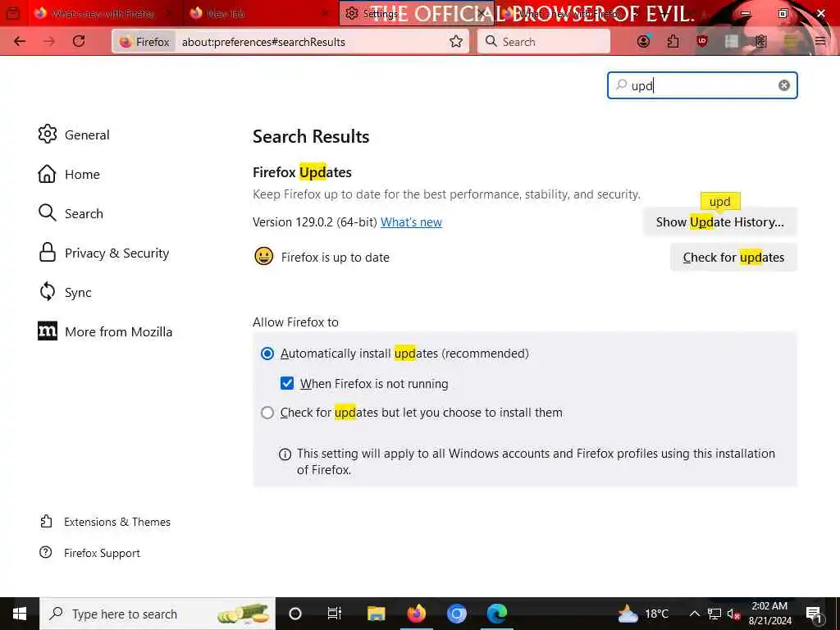Open More from Mozilla category
Viewport: 840px width, 630px height.
coord(106,331)
